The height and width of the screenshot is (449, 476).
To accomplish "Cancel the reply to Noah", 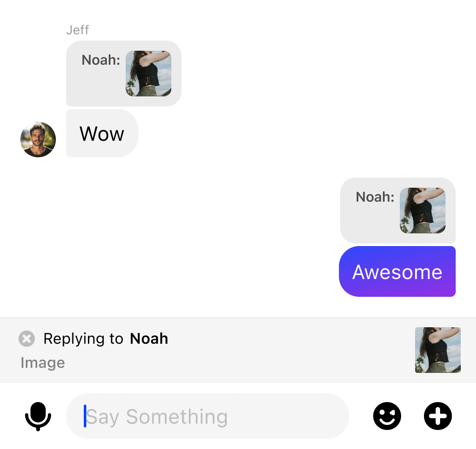I will [27, 339].
